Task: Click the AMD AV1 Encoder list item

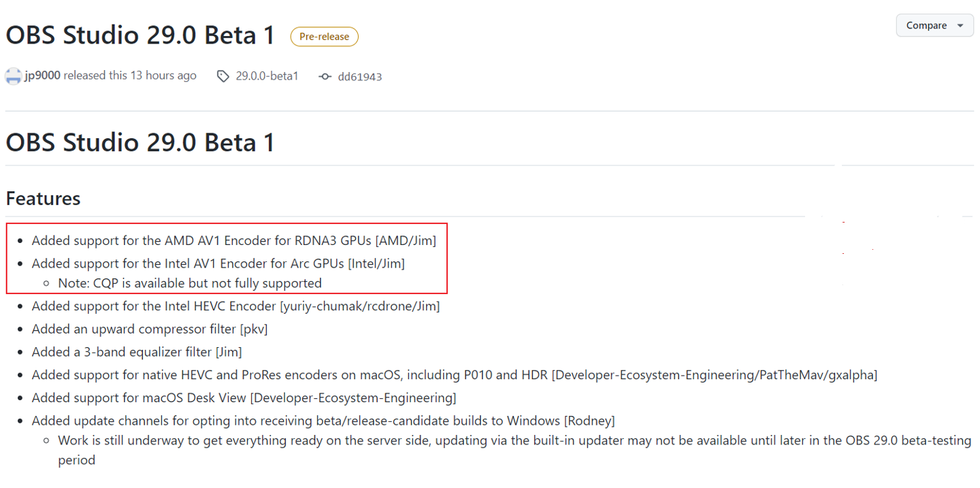Action: 233,240
